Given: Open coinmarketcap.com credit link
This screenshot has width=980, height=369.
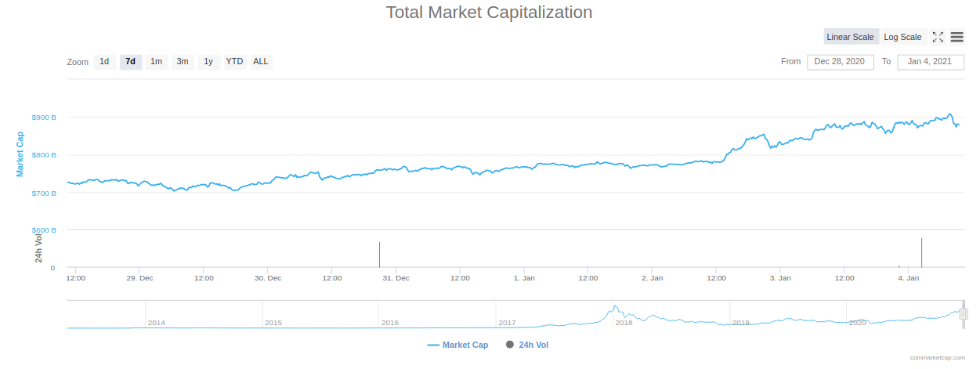Looking at the screenshot, I should click(937, 357).
